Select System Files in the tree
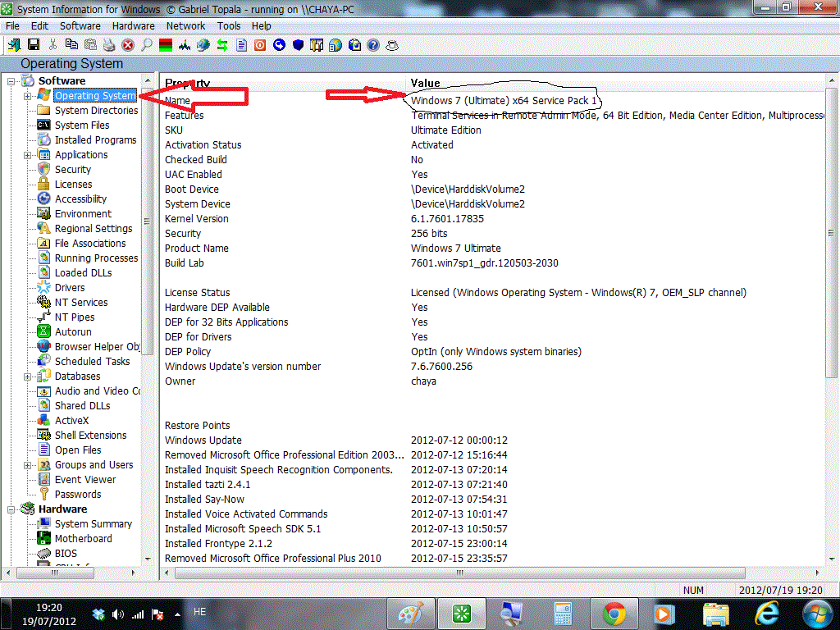 (82, 126)
